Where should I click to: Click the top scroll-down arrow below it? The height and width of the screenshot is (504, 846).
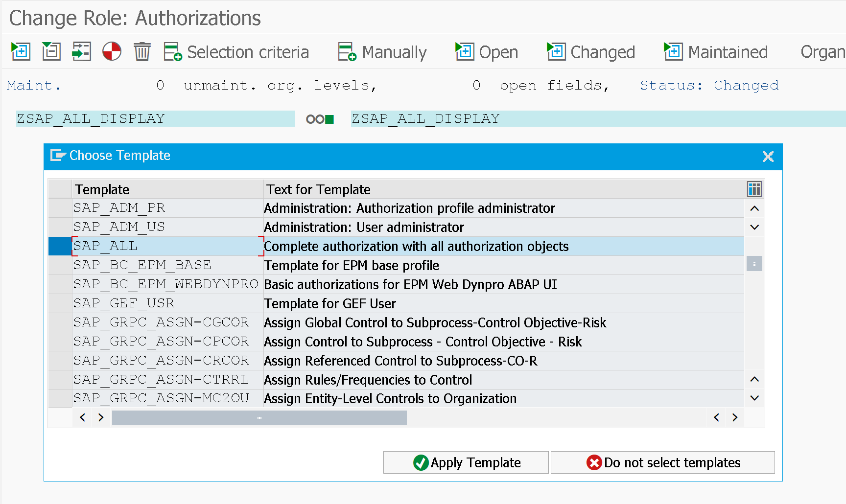coord(754,227)
